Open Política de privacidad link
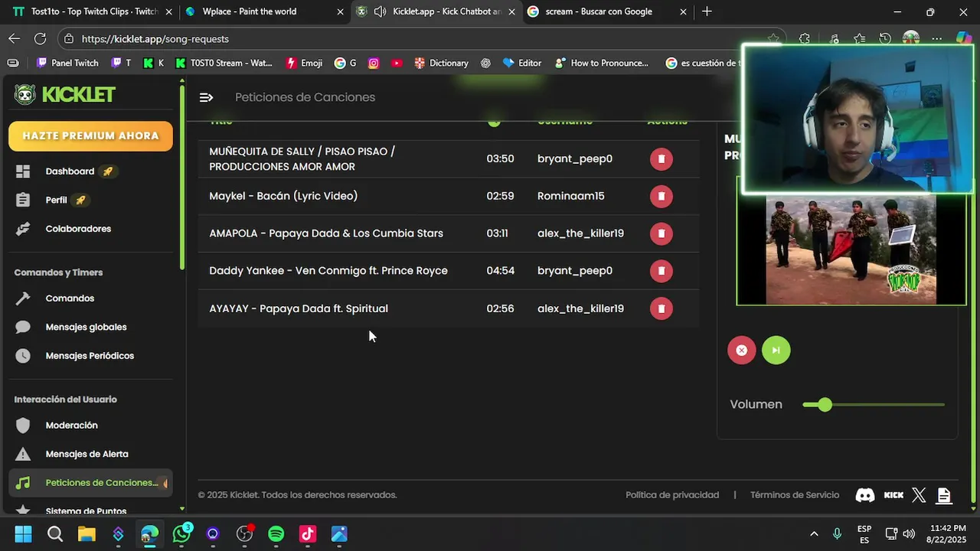Image resolution: width=980 pixels, height=551 pixels. 672,495
